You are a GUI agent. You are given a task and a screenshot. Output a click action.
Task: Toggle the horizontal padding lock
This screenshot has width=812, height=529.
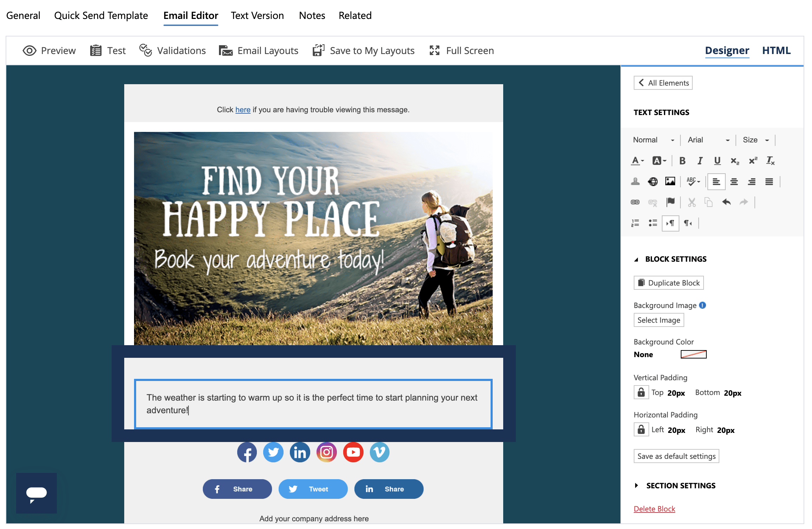coord(641,429)
